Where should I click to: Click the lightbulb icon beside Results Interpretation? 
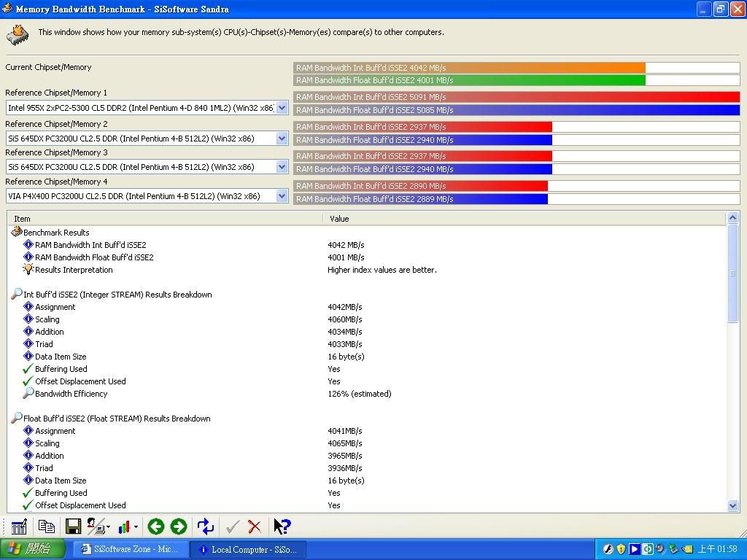28,270
